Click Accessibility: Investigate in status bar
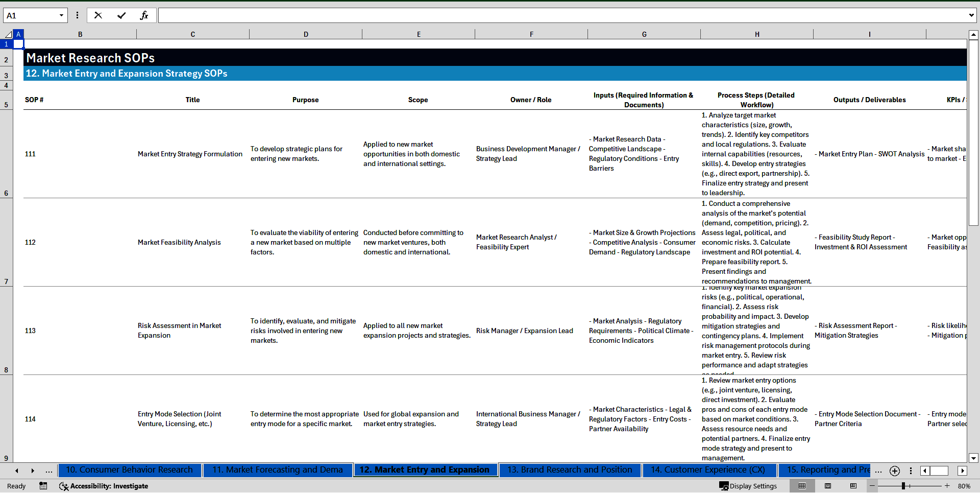980x493 pixels. pyautogui.click(x=104, y=486)
